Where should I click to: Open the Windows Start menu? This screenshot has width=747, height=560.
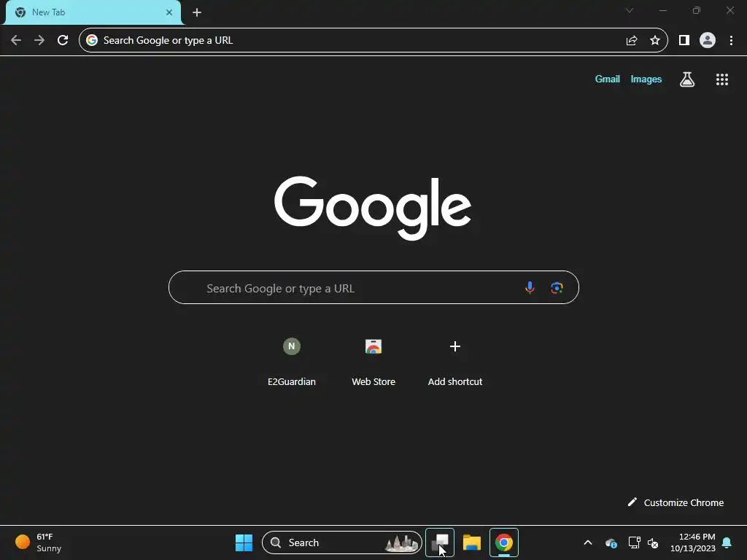click(244, 542)
